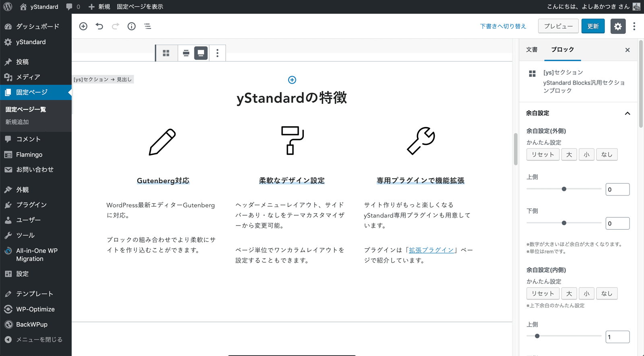The width and height of the screenshot is (644, 356).
Task: Switch to the 文書 tab
Action: click(x=532, y=49)
